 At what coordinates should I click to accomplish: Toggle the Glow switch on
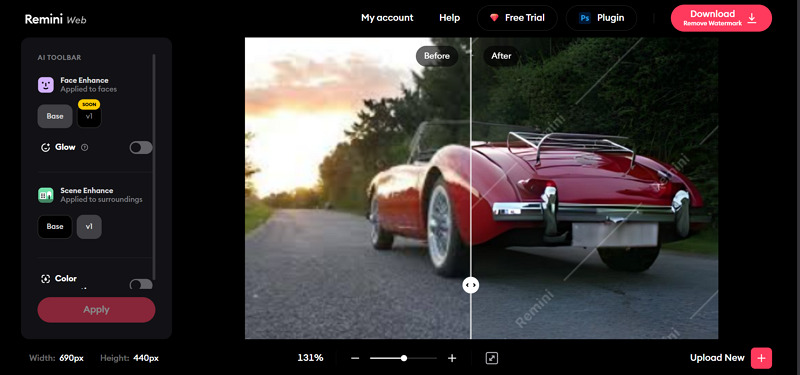(x=141, y=147)
